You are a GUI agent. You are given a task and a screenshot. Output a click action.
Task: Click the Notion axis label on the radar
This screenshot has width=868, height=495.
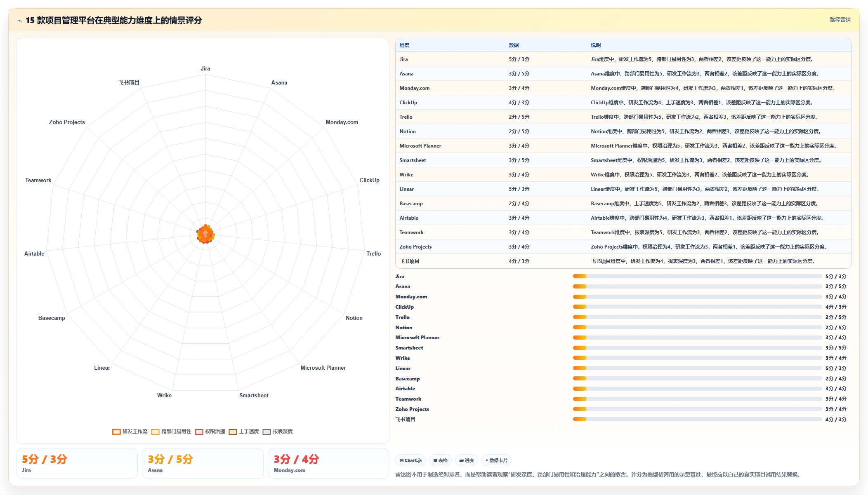(354, 318)
